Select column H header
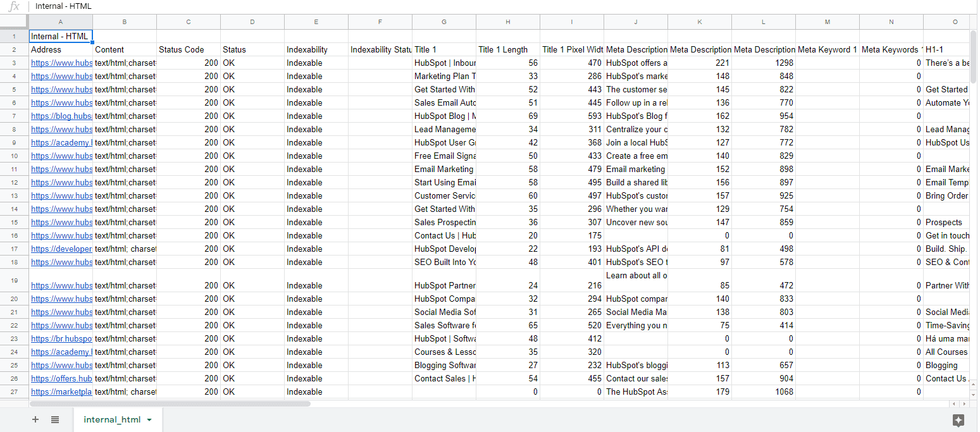 point(507,21)
